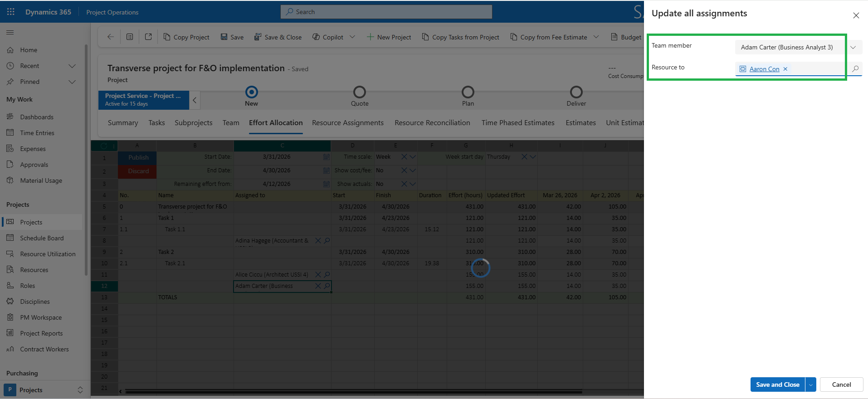The image size is (868, 399).
Task: Click the search icon in the Resource to field
Action: pos(855,69)
